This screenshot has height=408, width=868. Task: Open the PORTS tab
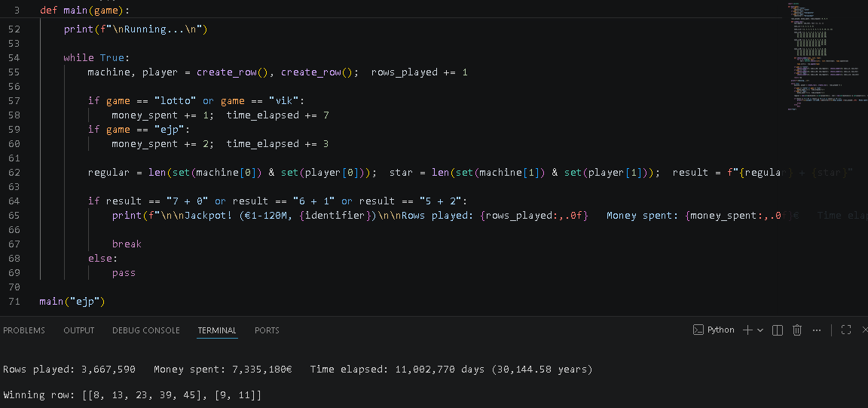pyautogui.click(x=267, y=330)
